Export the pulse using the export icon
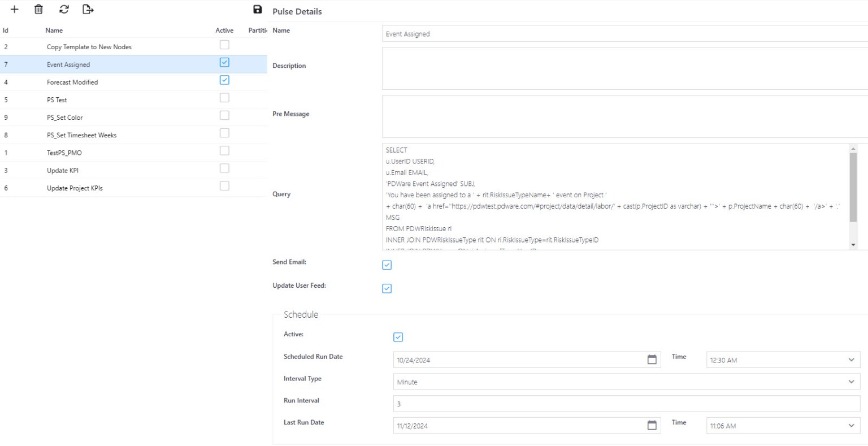The height and width of the screenshot is (446, 868). pos(88,9)
